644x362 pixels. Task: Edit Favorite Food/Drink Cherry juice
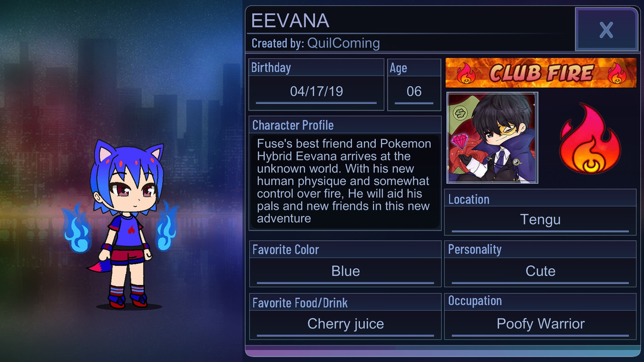346,324
